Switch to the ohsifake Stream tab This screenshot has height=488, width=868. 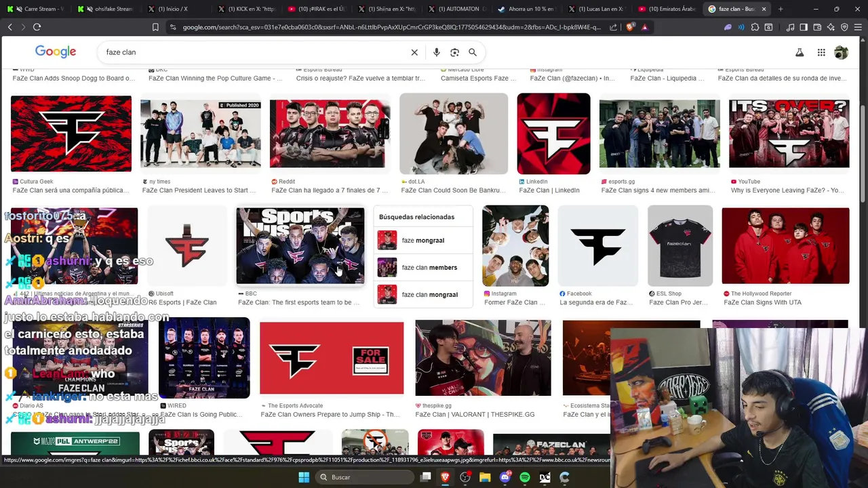tap(106, 9)
